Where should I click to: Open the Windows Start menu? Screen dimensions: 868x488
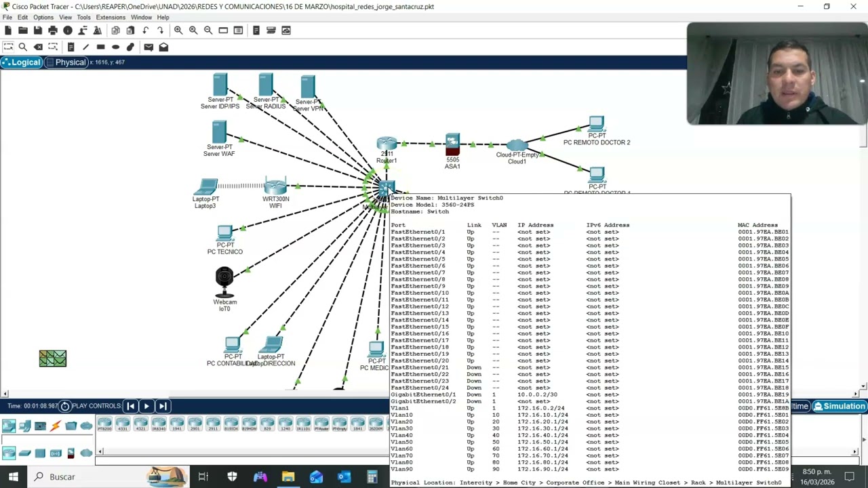click(x=14, y=476)
